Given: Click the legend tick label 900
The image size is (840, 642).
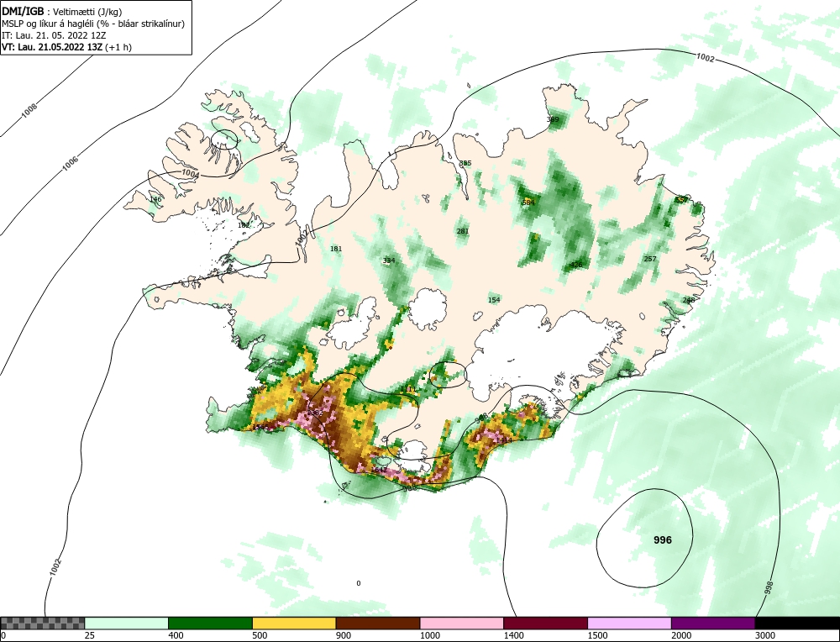Looking at the screenshot, I should coord(344,635).
